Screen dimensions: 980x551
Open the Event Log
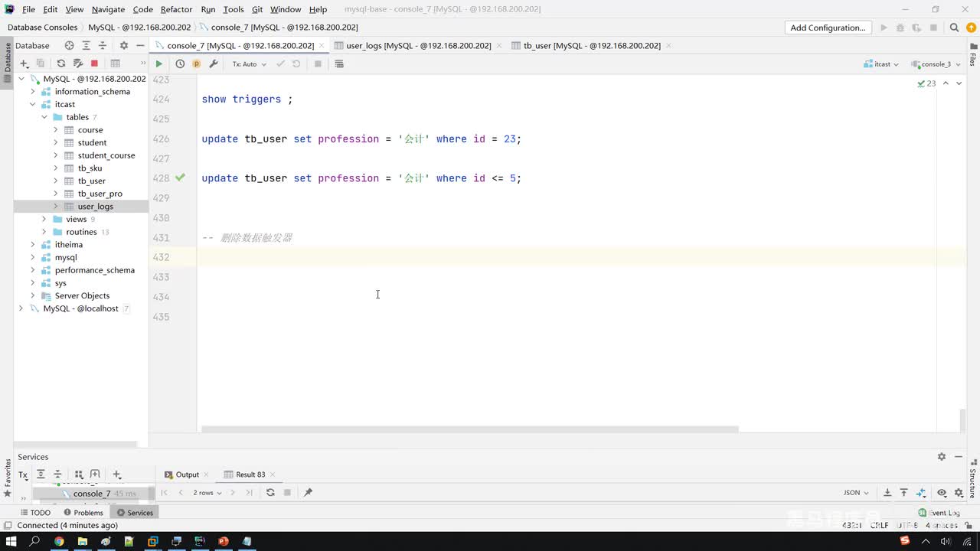[939, 513]
